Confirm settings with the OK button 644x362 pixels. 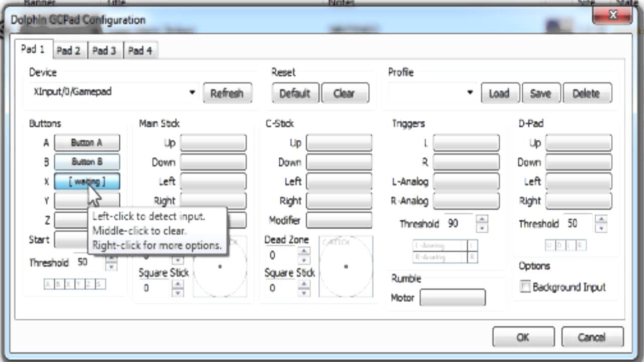[523, 337]
